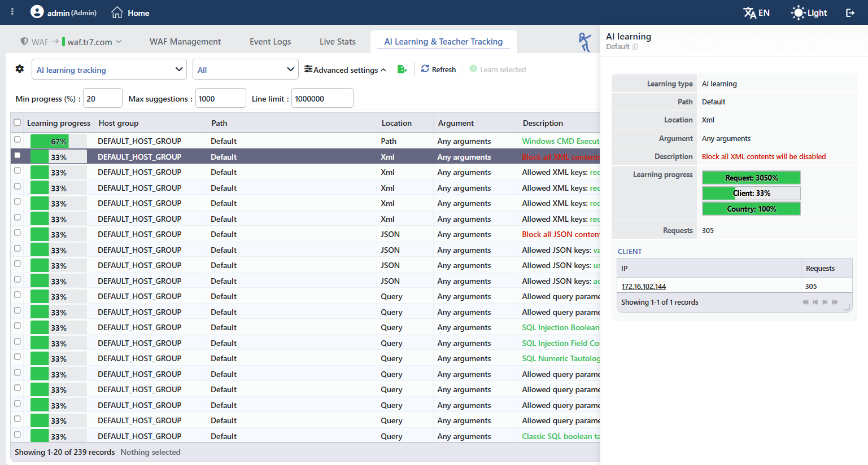Switch to the Event Logs tab
Viewport: 868px width, 465px height.
tap(271, 41)
